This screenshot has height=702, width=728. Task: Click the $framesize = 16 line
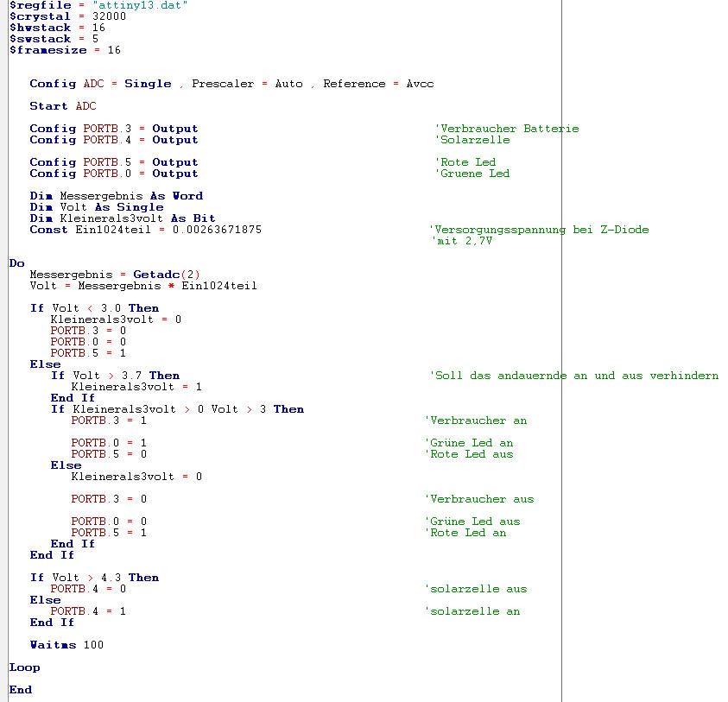pyautogui.click(x=65, y=50)
